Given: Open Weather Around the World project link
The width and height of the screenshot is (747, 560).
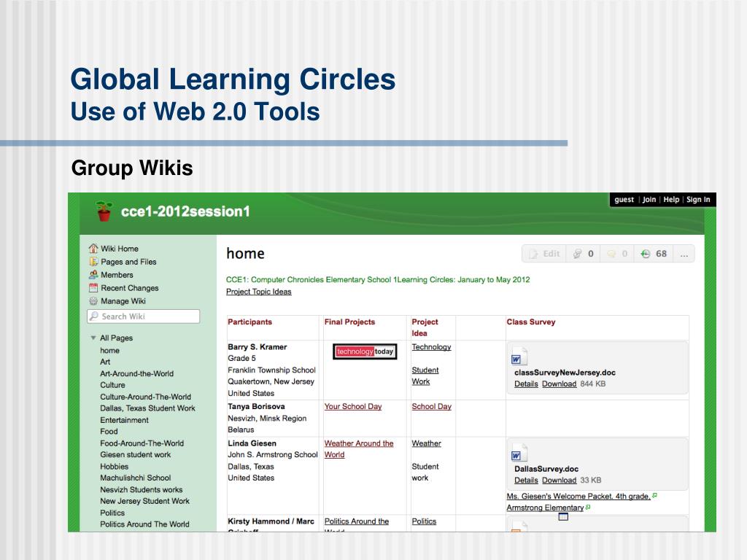Looking at the screenshot, I should coord(359,448).
